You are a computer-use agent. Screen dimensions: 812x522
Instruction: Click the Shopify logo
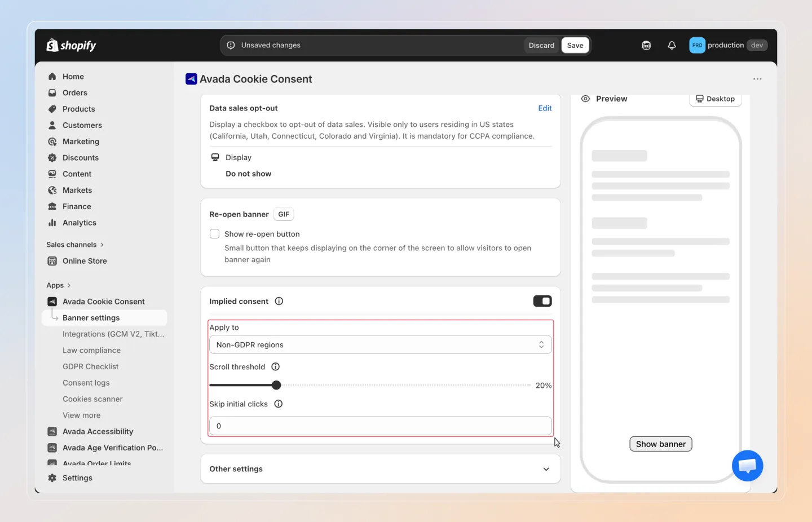pos(71,45)
